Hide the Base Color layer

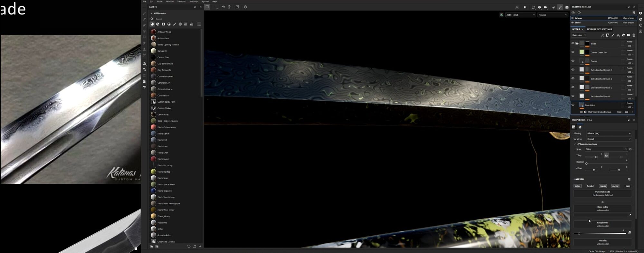(x=573, y=105)
